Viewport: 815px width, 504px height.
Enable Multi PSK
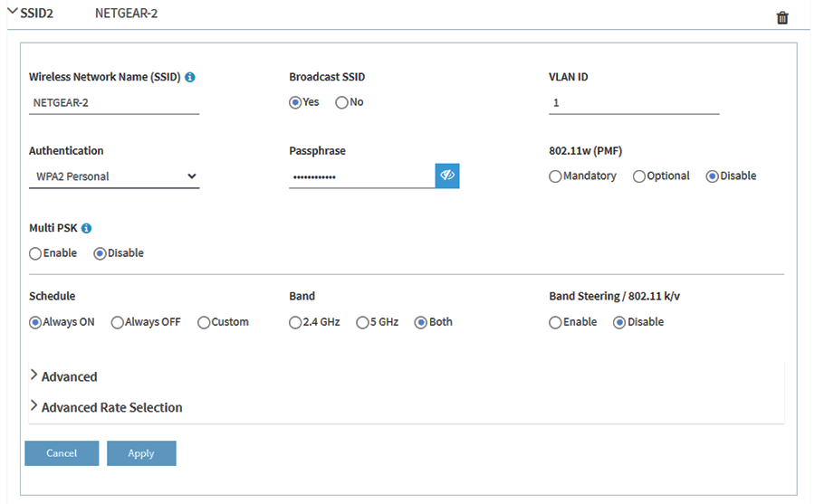[x=35, y=253]
